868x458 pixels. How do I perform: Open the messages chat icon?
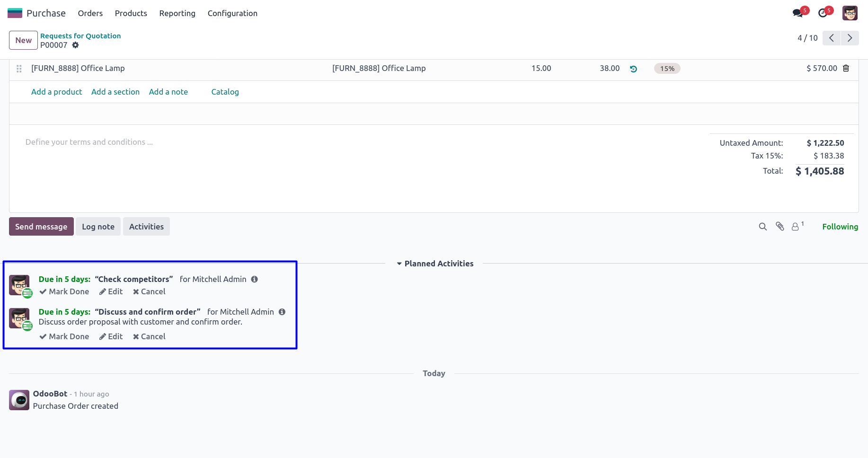[x=798, y=13]
